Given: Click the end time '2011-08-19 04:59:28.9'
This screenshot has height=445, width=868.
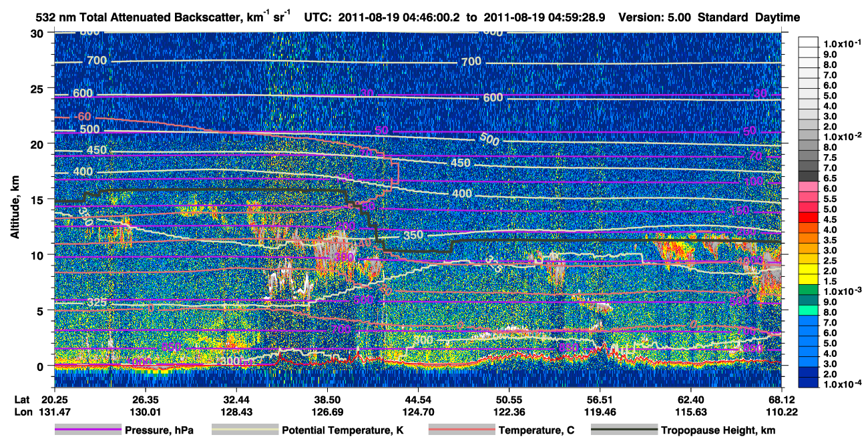Looking at the screenshot, I should 544,17.
